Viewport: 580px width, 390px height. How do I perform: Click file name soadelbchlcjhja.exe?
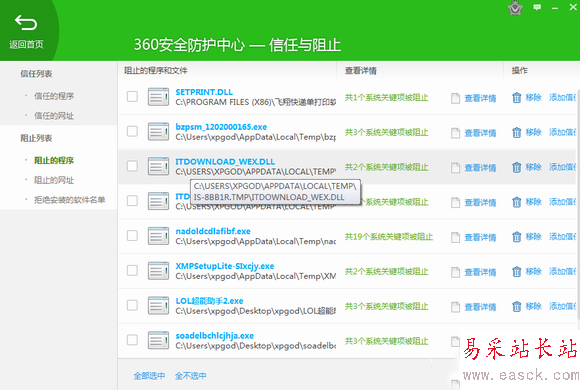click(215, 336)
